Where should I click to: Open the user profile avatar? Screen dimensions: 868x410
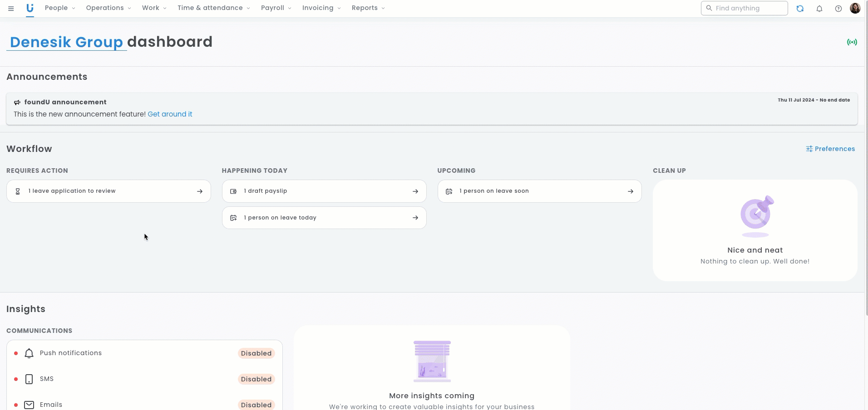click(x=855, y=8)
